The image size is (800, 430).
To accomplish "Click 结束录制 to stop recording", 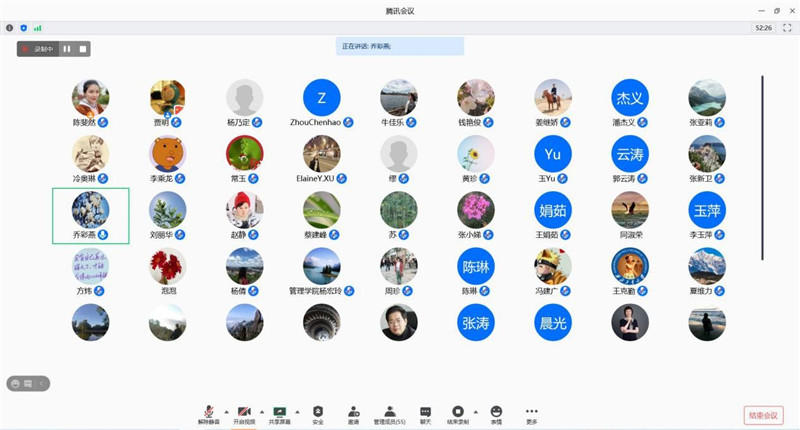I will 457,413.
